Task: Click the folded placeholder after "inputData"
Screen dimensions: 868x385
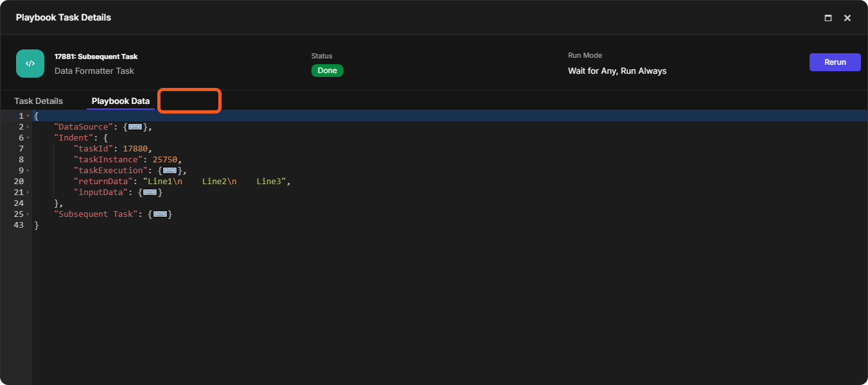Action: click(150, 193)
